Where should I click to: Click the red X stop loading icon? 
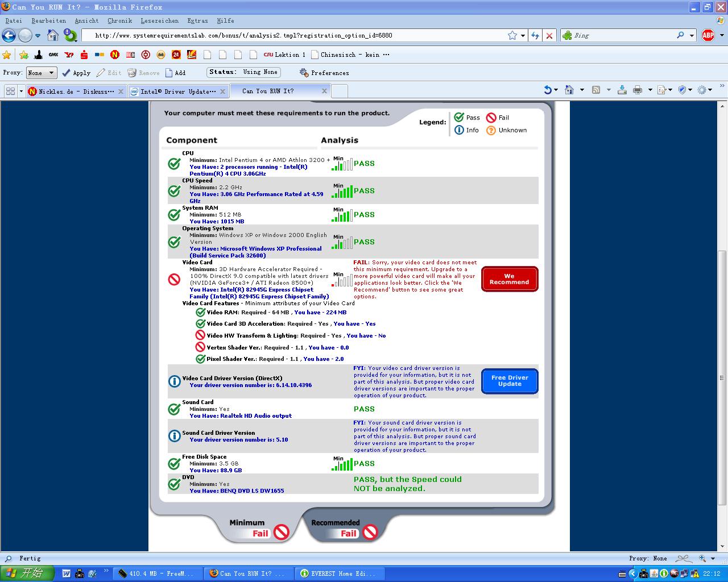(549, 35)
